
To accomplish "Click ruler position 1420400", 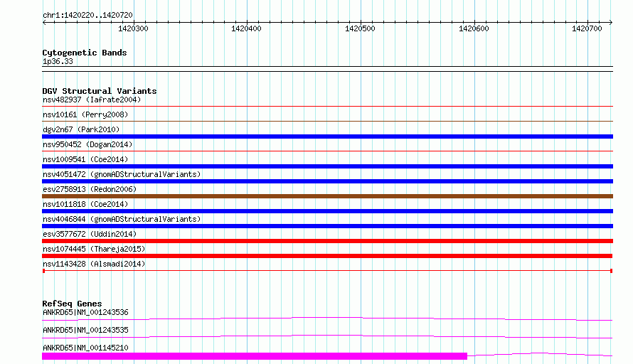I will pos(246,28).
